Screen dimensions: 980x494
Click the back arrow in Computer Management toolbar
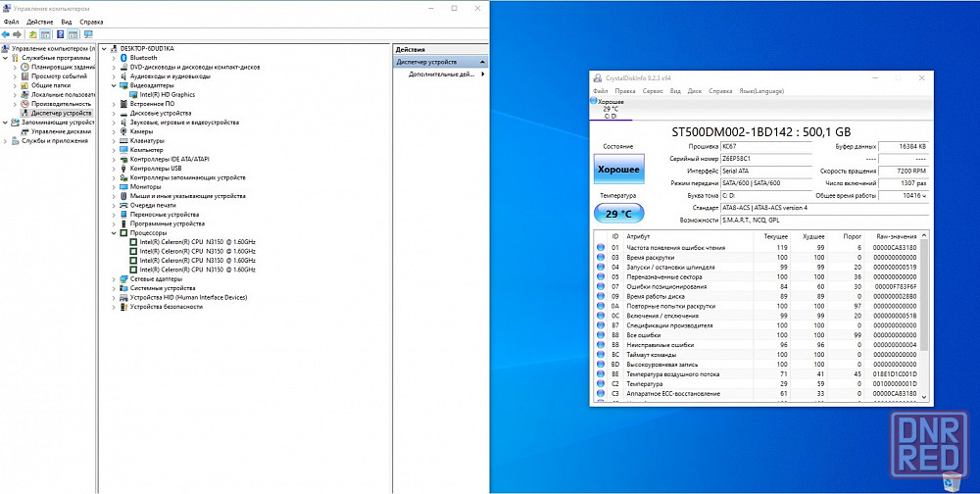coord(6,33)
